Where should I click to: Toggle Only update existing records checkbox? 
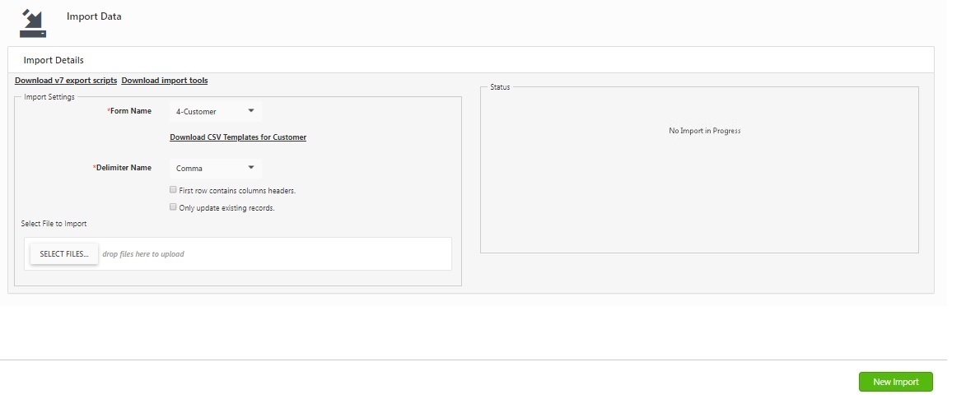coord(173,207)
